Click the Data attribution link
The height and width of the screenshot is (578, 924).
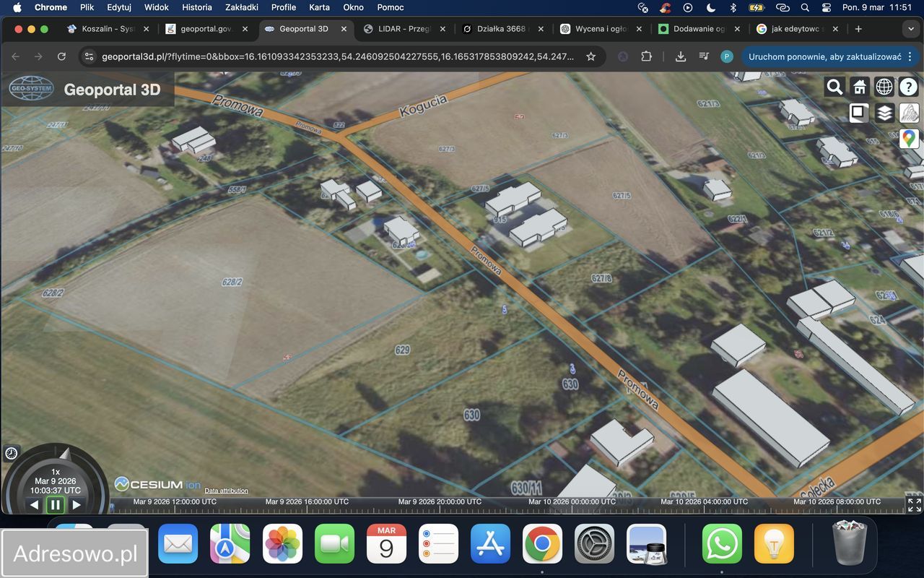226,491
